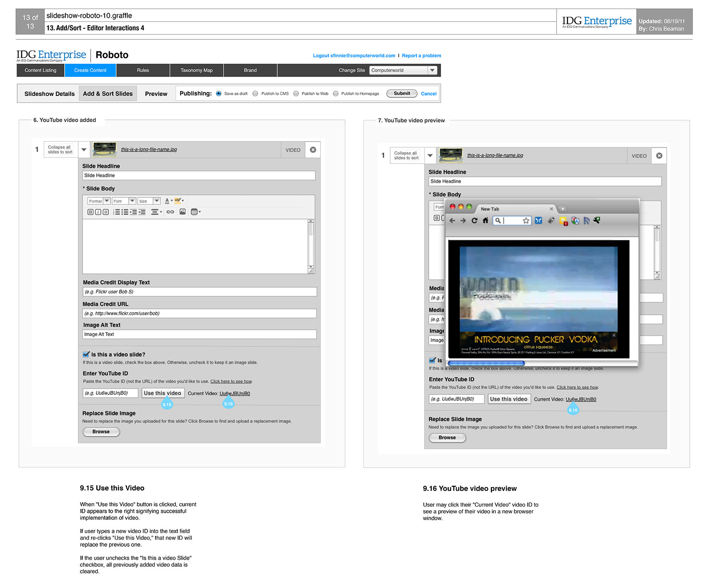Open Content Listing nav tab

click(41, 70)
